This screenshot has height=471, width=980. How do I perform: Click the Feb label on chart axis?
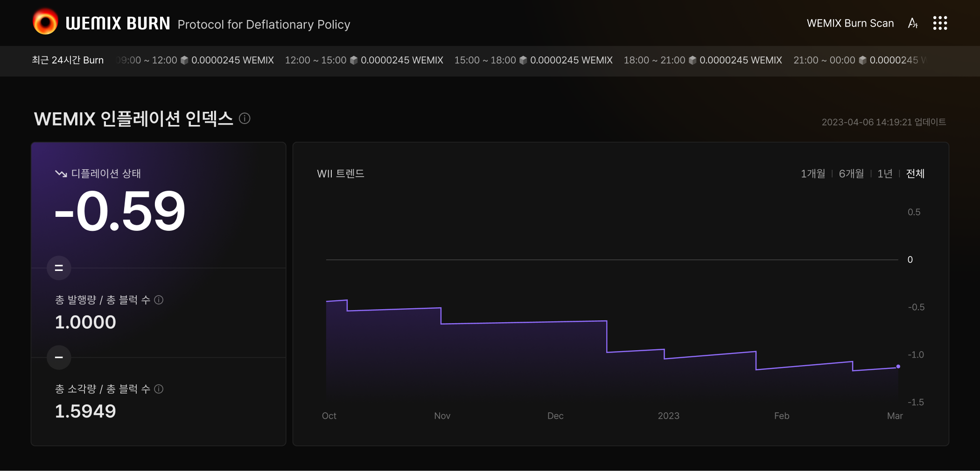(x=782, y=416)
